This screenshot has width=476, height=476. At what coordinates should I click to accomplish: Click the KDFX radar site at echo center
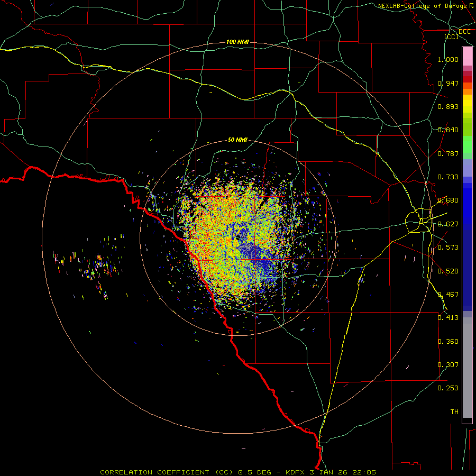click(x=239, y=237)
